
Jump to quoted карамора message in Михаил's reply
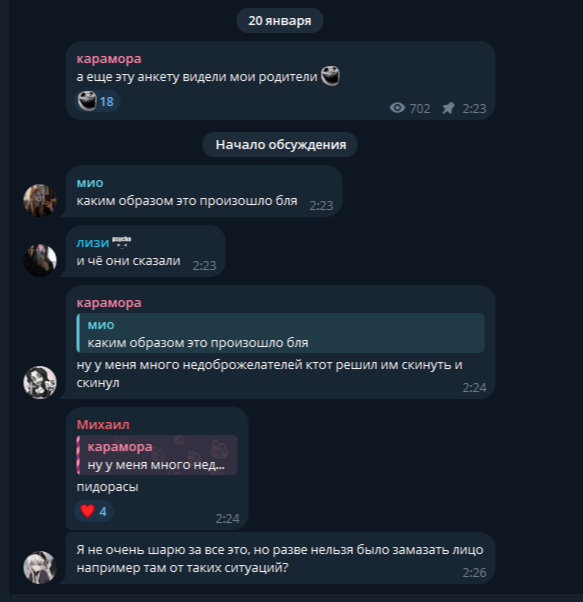[157, 455]
